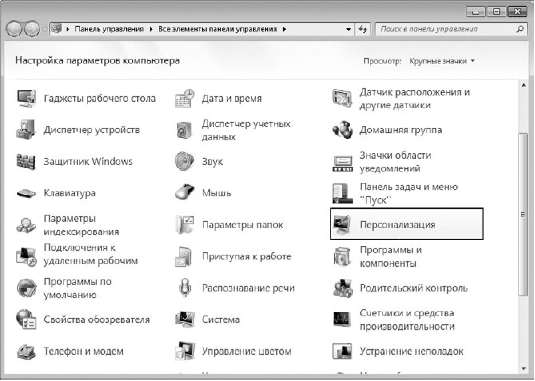The image size is (535, 381).
Task: Open the Персонализация monitor icon
Action: tap(342, 225)
